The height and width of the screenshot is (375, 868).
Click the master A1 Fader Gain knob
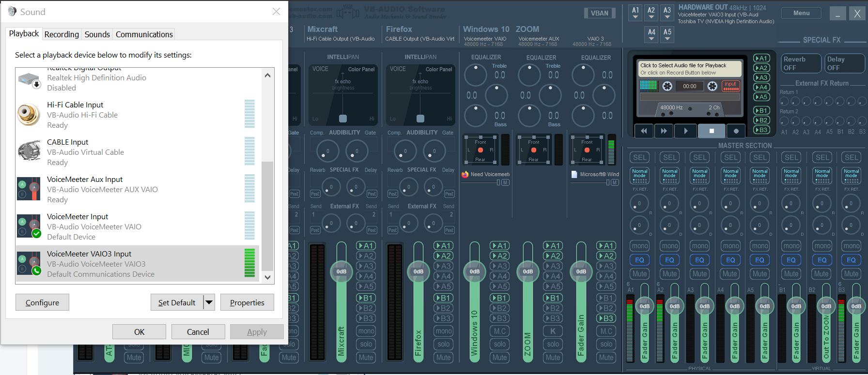pos(645,306)
